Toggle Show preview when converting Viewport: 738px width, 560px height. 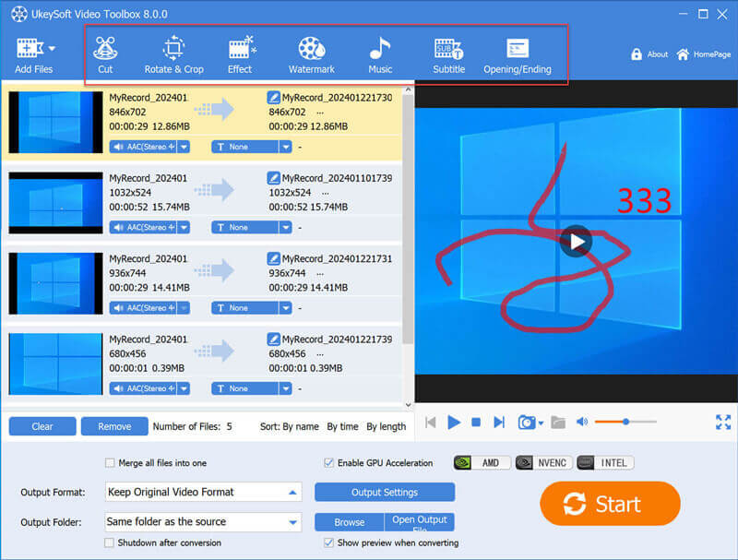328,542
